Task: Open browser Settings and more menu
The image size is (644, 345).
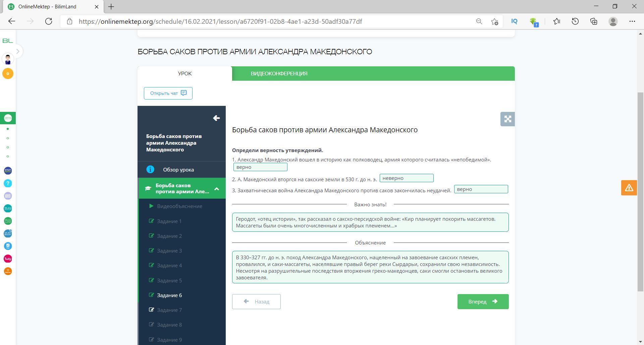Action: point(632,21)
